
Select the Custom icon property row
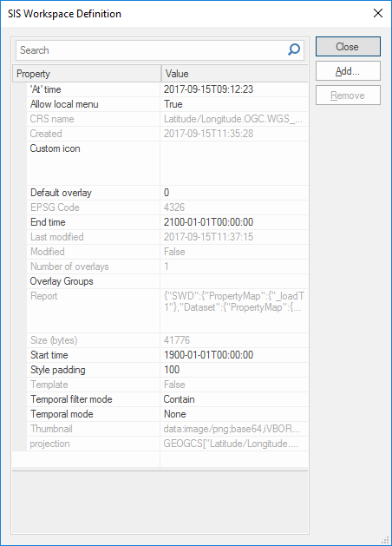(x=167, y=163)
